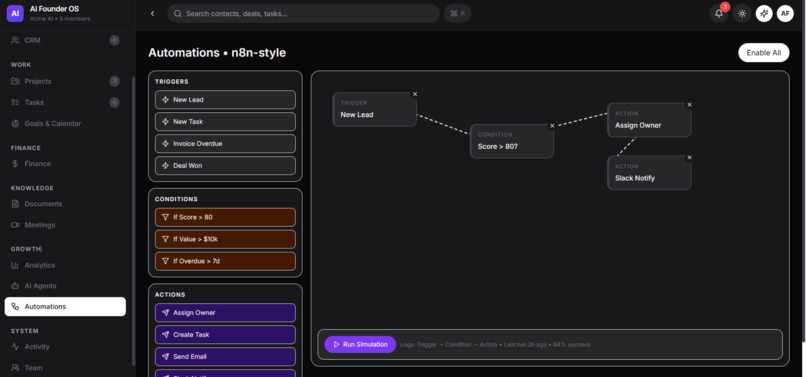Collapse sidebar with the back chevron
The height and width of the screenshot is (377, 806).
[153, 14]
